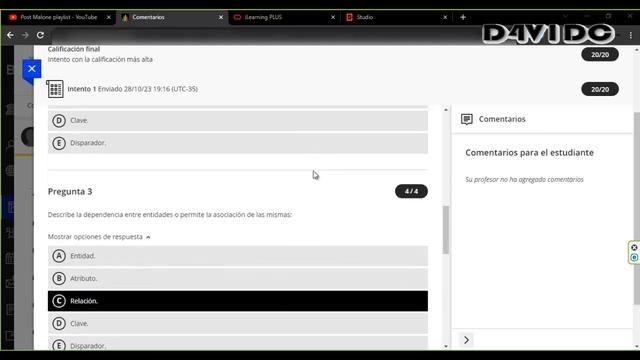Collapse Mostrar opciones de respuesta
Screen dimensions: 640x360
pyautogui.click(x=99, y=237)
